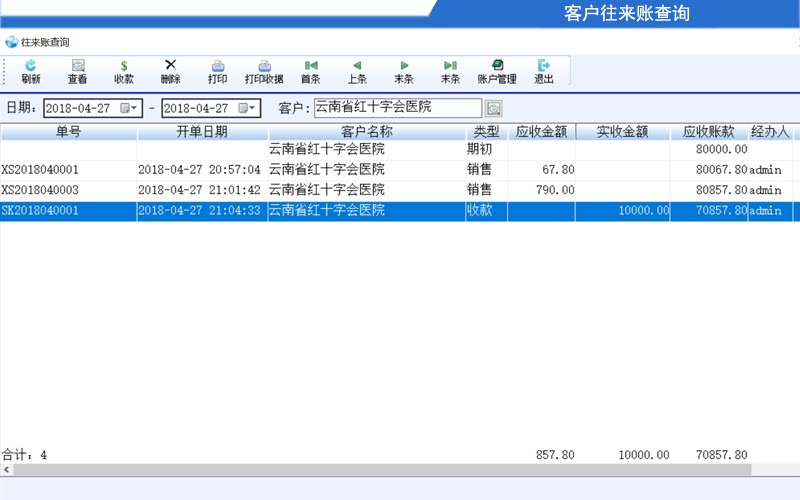Click the 打印收据 print receipt icon

click(x=264, y=71)
